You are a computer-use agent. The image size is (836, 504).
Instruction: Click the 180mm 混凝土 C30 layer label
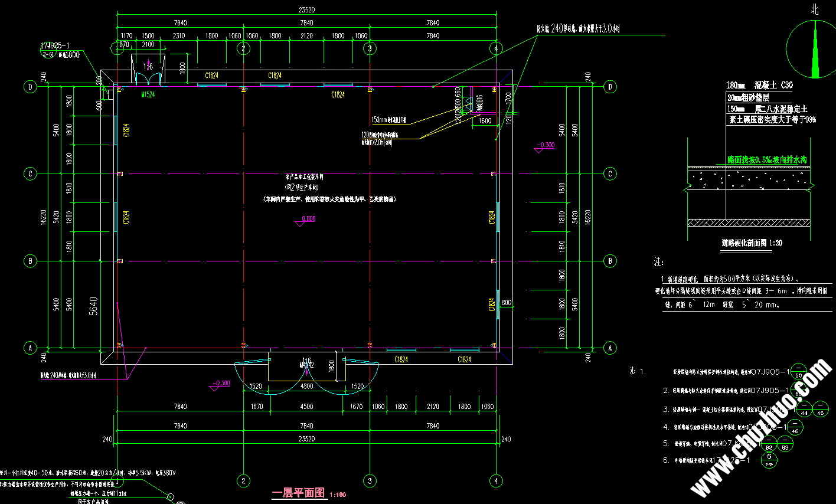click(x=759, y=85)
